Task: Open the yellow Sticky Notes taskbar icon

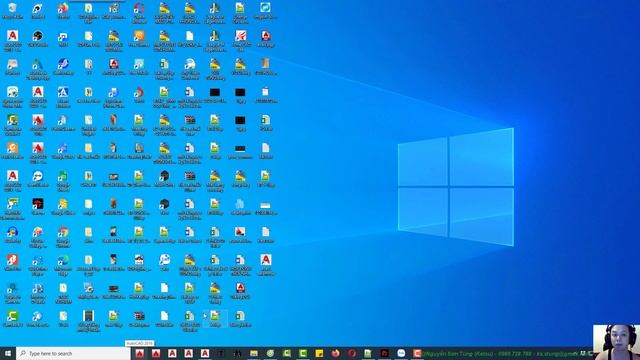Action: [x=319, y=353]
